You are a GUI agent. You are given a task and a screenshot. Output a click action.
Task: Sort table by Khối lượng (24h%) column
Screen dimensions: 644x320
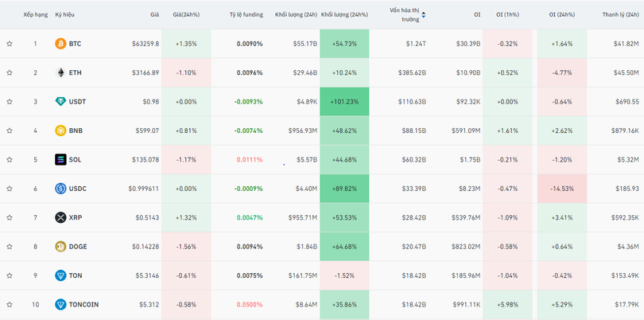pyautogui.click(x=343, y=14)
